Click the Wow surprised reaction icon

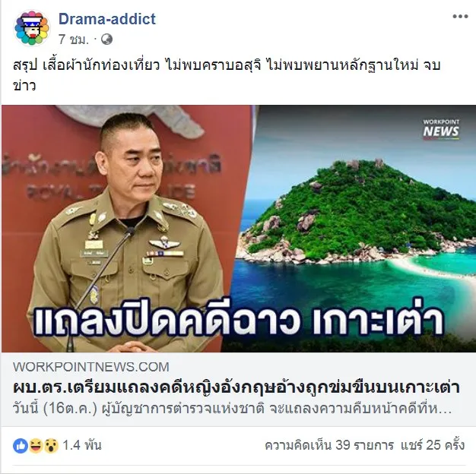pos(51,446)
